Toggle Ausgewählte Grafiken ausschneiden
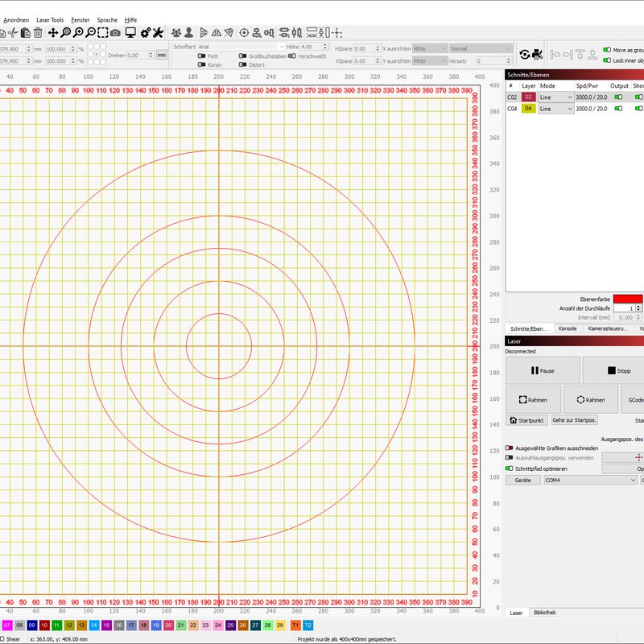The image size is (644, 644). (x=510, y=448)
